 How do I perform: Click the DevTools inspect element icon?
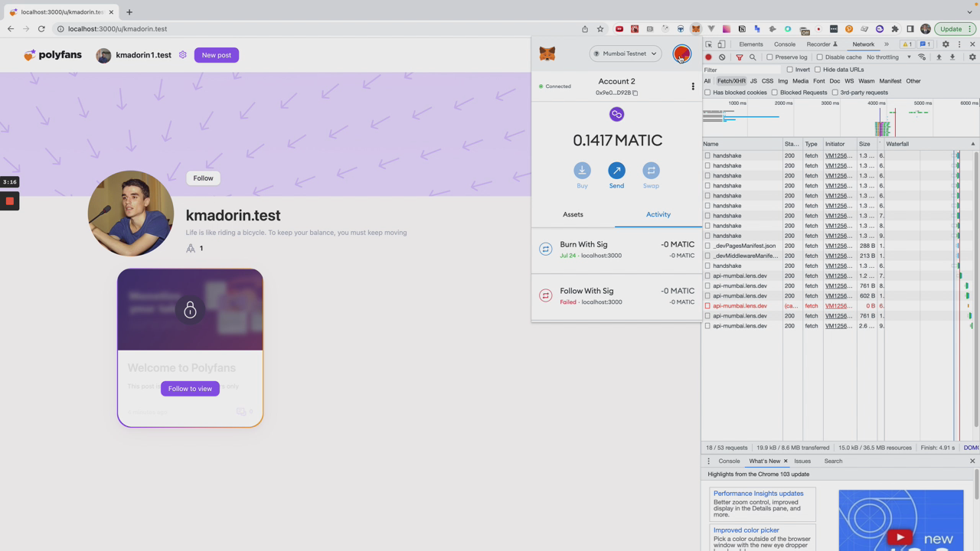pyautogui.click(x=709, y=44)
